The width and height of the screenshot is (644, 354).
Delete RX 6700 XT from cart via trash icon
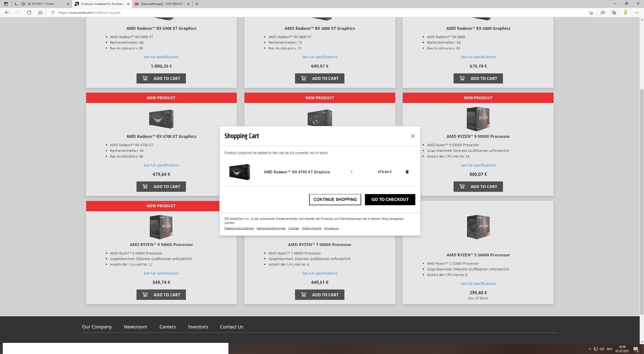[407, 172]
